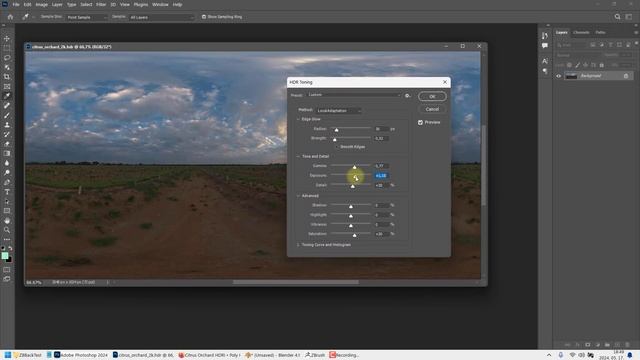Select the Zoom tool
The height and width of the screenshot is (360, 640).
pyautogui.click(x=7, y=230)
